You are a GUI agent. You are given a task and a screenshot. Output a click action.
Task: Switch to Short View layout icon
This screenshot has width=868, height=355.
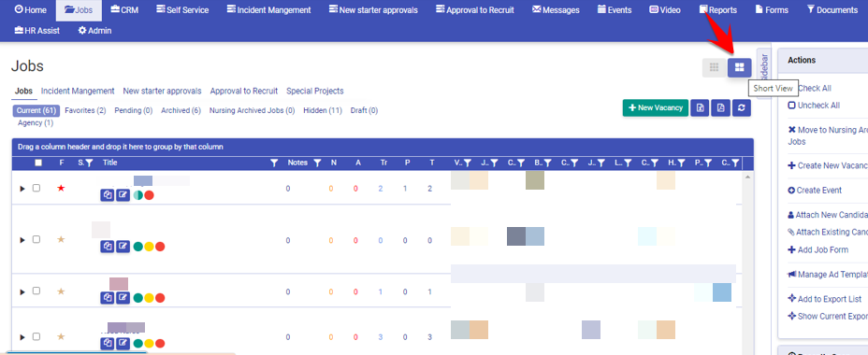click(739, 67)
